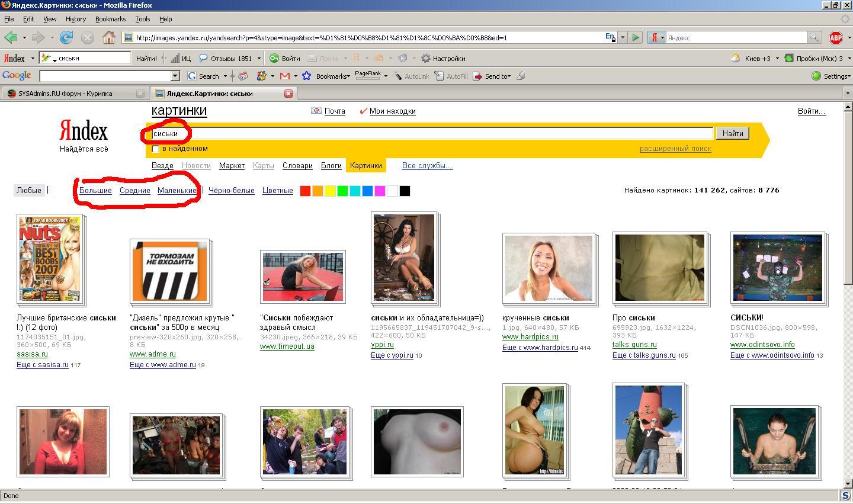
Task: Click the green Settings orb on Google toolbar
Action: [x=816, y=76]
